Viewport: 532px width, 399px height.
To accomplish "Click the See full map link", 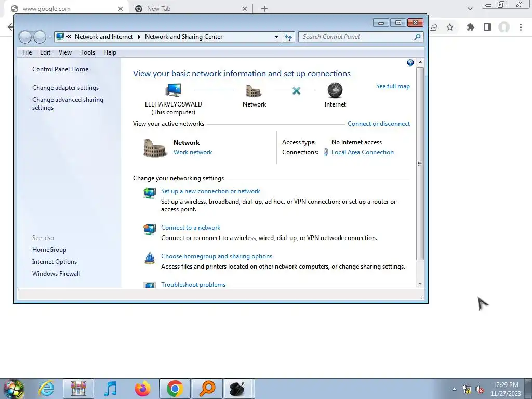I will point(393,86).
